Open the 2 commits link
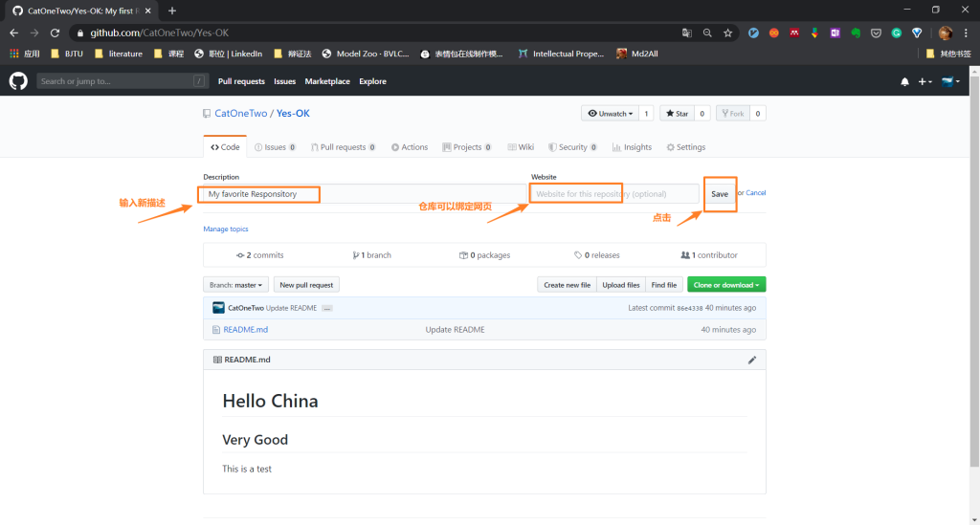Screen dimensions: 980x525 260,255
